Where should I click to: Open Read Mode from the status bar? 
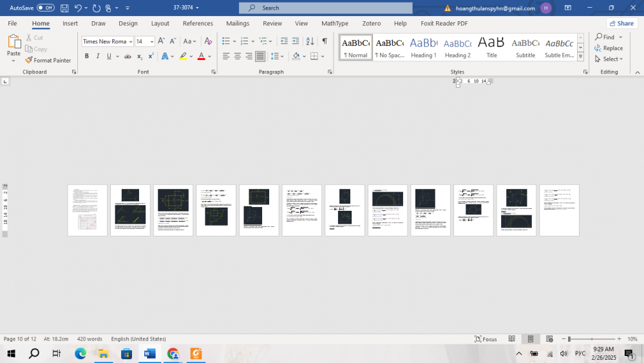coord(512,339)
